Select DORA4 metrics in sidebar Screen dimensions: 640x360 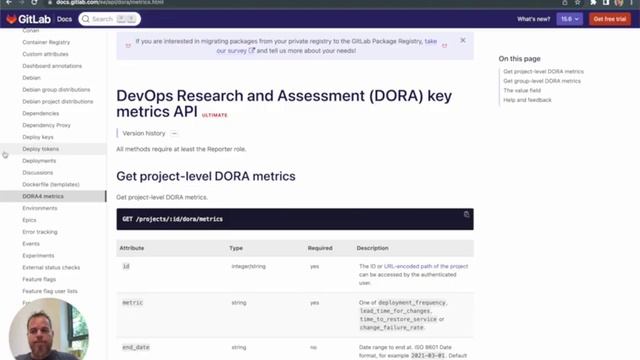tap(43, 196)
